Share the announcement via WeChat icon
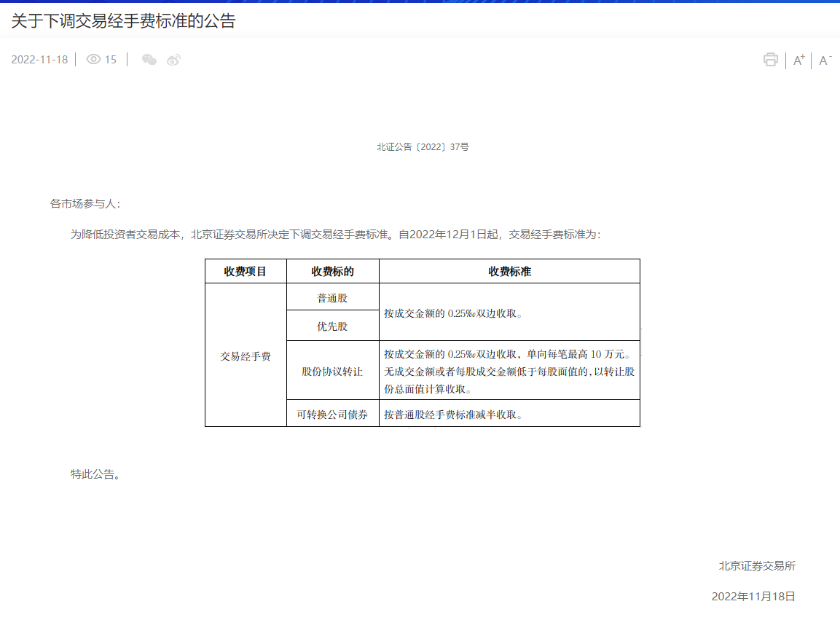 point(149,60)
